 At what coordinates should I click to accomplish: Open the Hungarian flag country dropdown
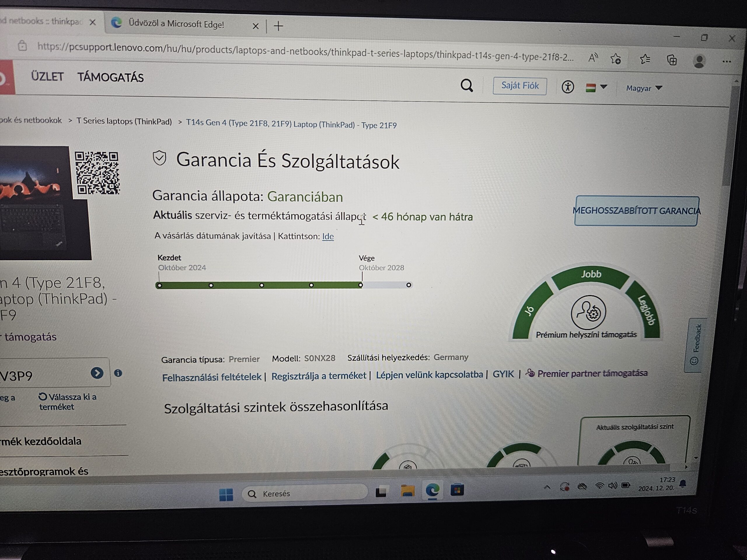point(596,88)
